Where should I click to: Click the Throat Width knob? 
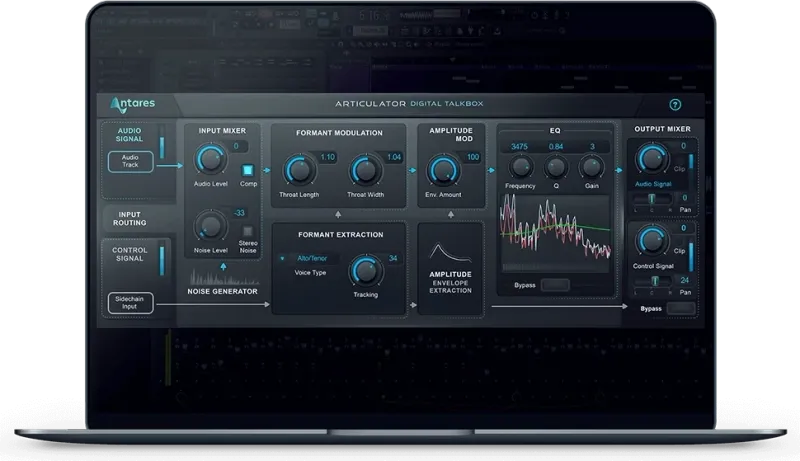tap(366, 169)
